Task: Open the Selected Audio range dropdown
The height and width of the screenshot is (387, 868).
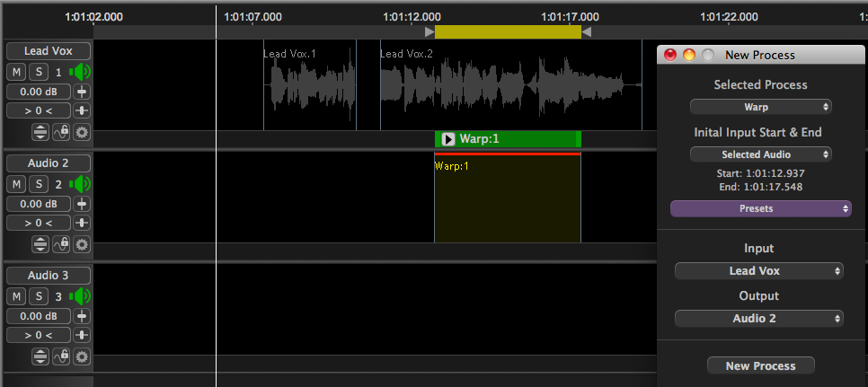Action: 760,154
